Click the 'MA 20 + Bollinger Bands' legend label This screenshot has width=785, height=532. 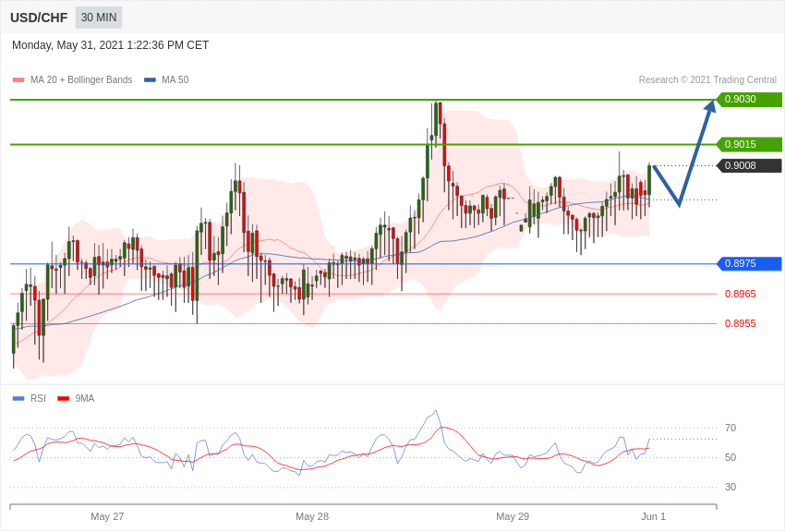pos(81,79)
